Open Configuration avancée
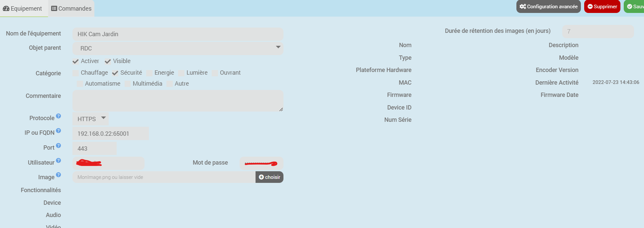The image size is (644, 228). (548, 6)
